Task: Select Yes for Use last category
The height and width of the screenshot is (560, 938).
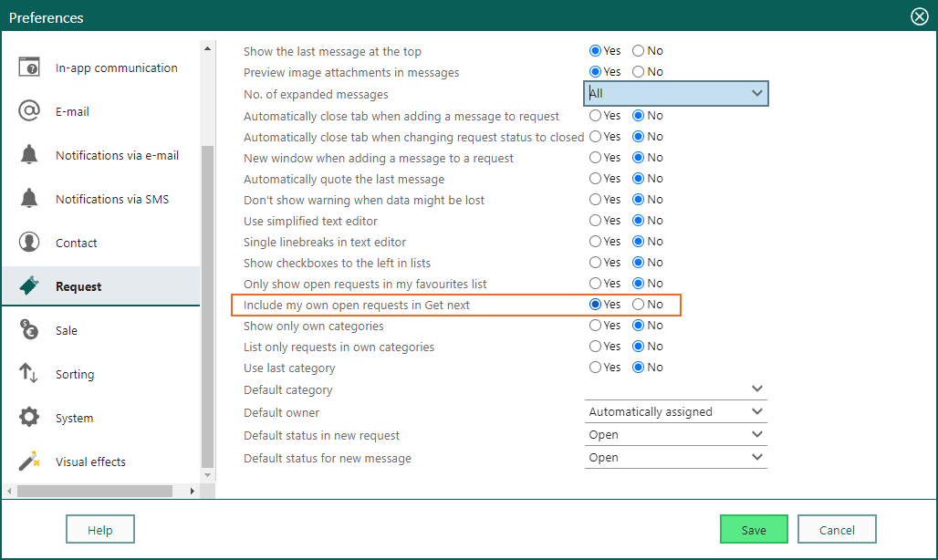Action: 595,367
